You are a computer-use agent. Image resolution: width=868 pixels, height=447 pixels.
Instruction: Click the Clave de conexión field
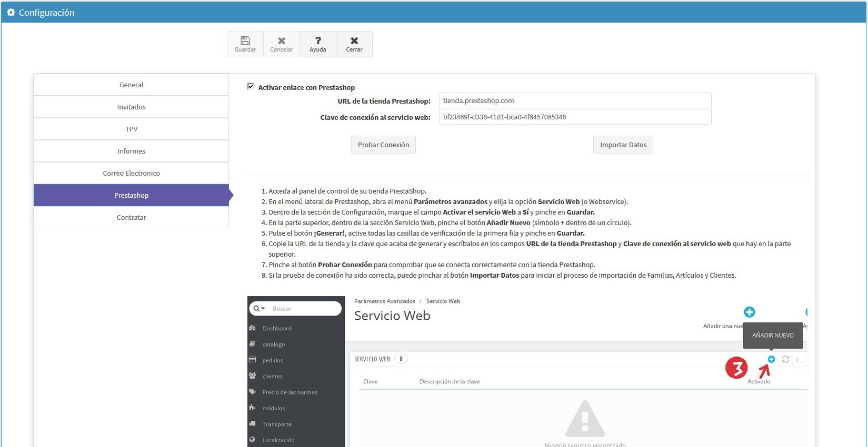pyautogui.click(x=575, y=117)
